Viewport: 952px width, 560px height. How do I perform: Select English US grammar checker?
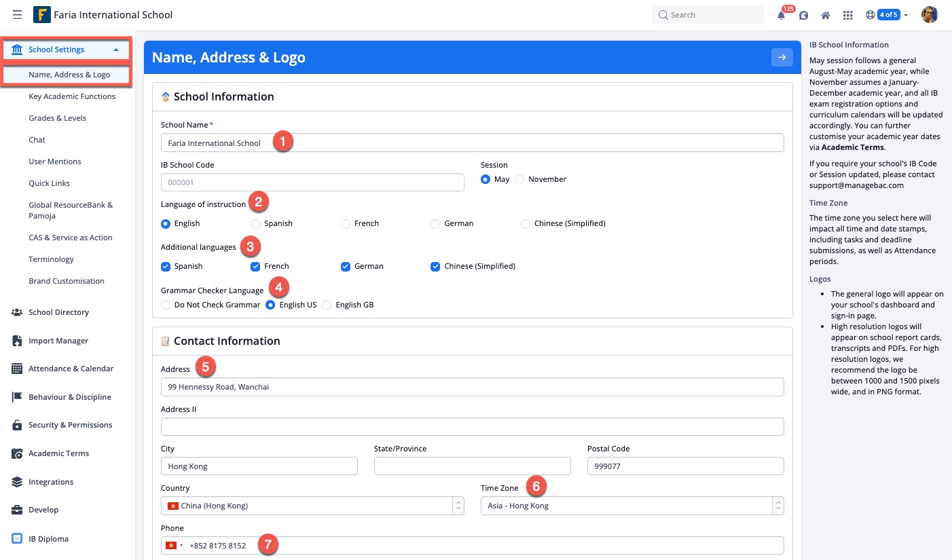(270, 305)
